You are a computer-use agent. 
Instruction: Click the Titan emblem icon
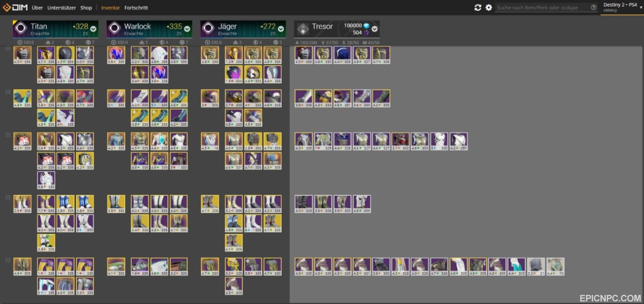click(x=21, y=29)
